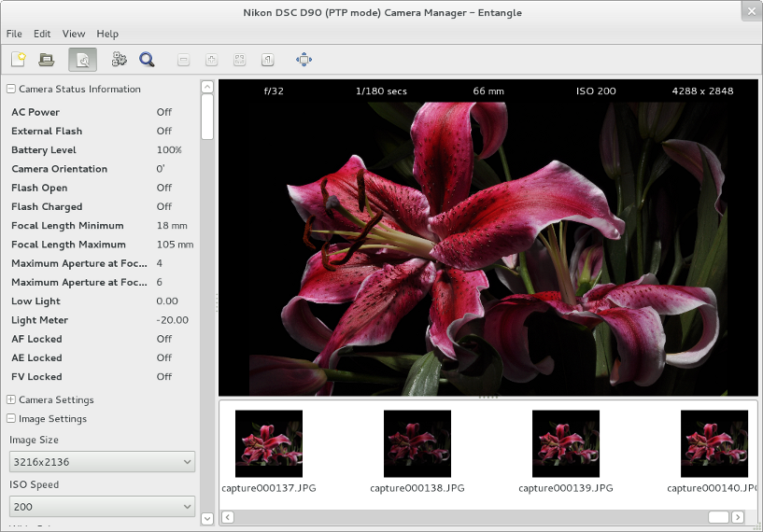Enter fullscreen with the arrows icon
The width and height of the screenshot is (763, 532).
(x=304, y=60)
